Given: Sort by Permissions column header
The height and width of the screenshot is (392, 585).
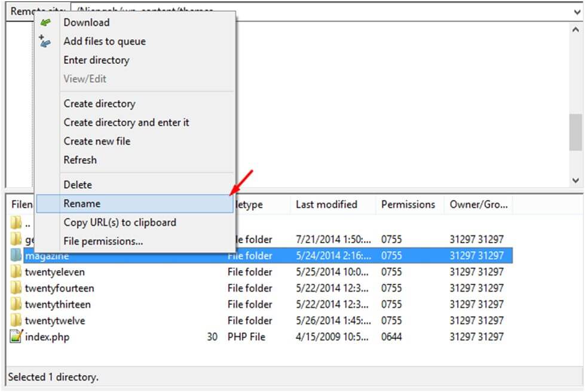Looking at the screenshot, I should coord(408,204).
